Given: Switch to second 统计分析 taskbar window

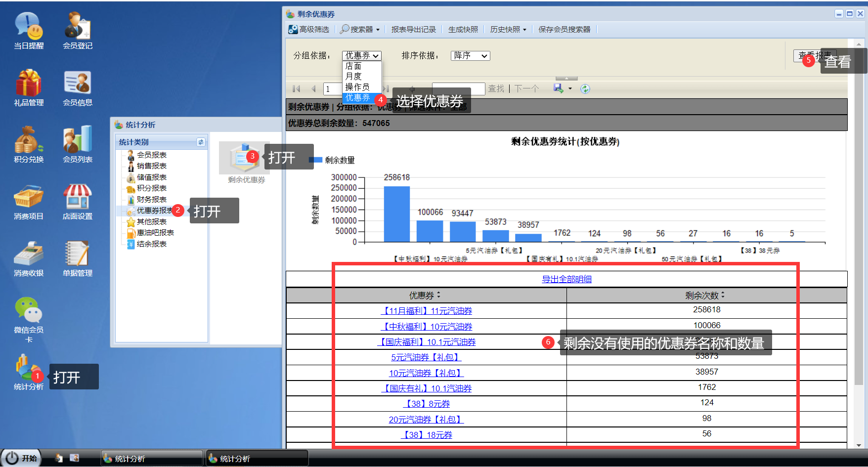Looking at the screenshot, I should pos(257,459).
